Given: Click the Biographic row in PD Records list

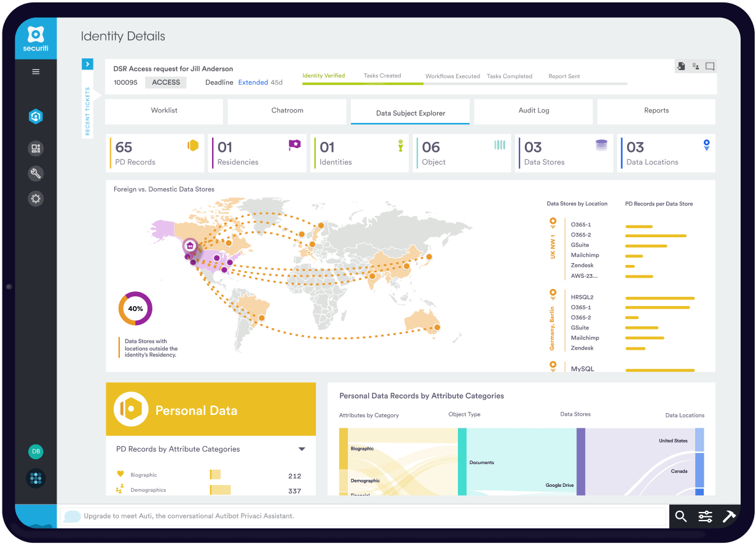Looking at the screenshot, I should [x=208, y=475].
